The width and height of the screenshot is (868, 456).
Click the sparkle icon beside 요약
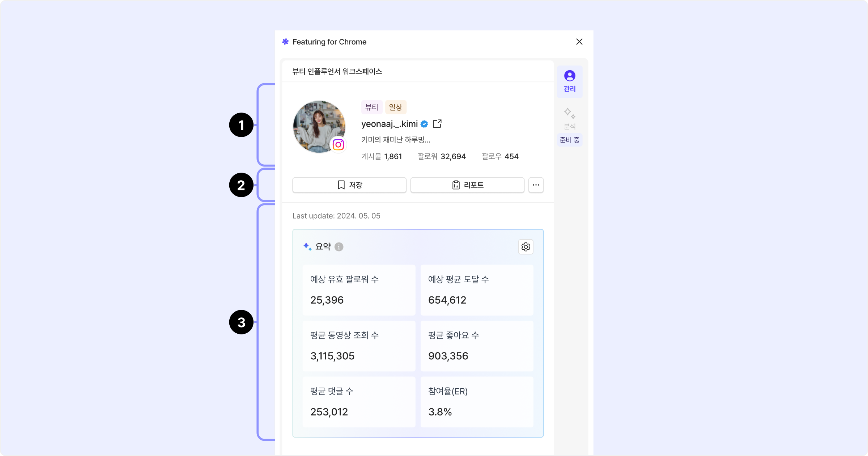[x=307, y=247]
